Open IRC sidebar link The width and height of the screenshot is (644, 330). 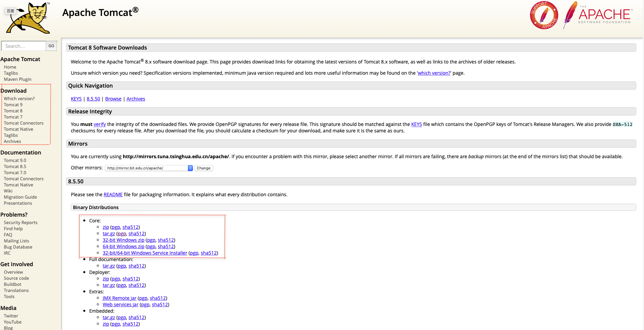7,253
